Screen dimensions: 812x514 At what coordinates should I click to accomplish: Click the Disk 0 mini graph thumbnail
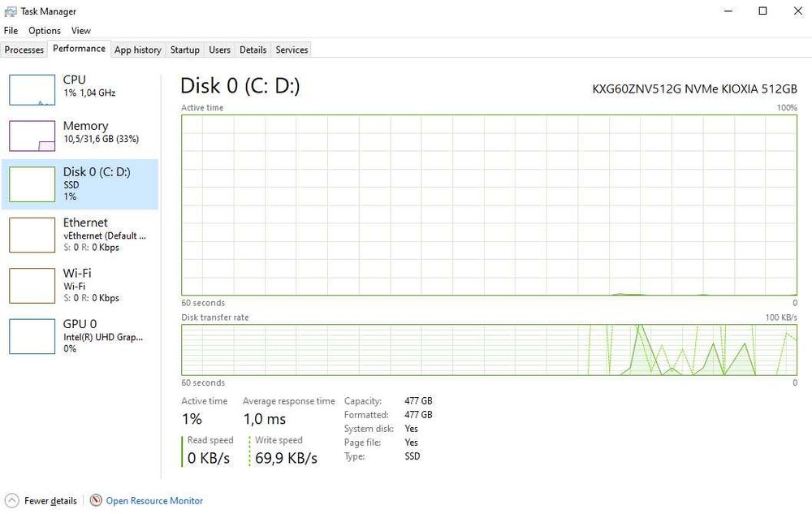point(32,184)
